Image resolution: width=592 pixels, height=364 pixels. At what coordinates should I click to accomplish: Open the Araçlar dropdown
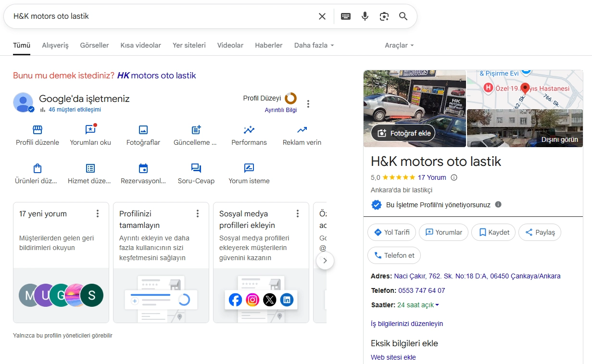pos(399,45)
